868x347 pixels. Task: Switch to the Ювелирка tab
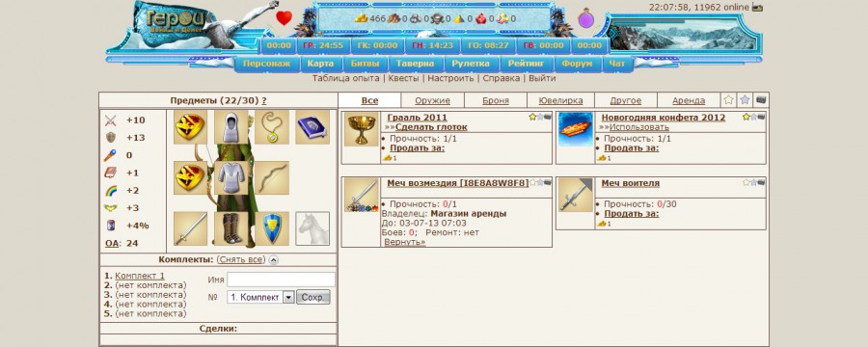coord(560,100)
